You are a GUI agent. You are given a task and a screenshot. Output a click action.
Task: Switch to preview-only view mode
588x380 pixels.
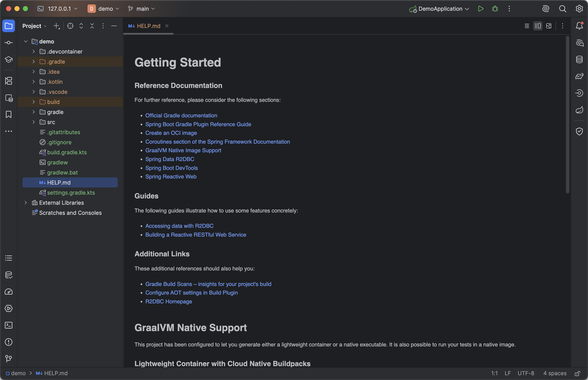[549, 26]
